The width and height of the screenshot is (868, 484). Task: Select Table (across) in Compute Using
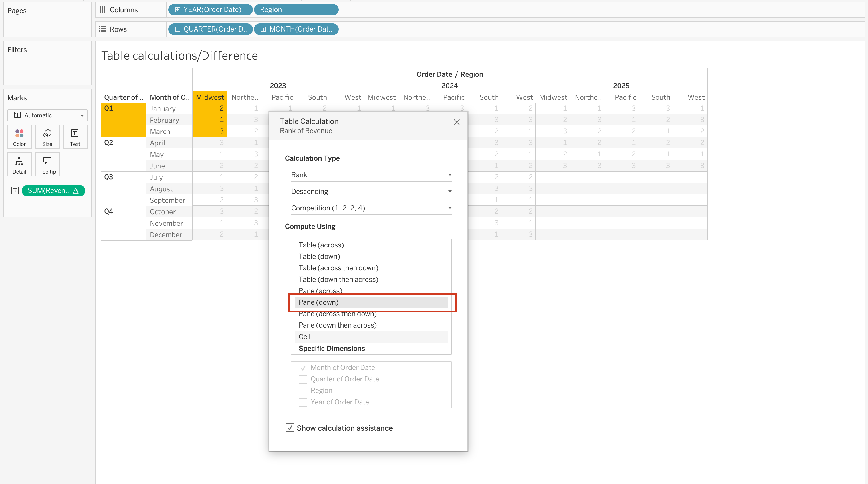(x=321, y=245)
